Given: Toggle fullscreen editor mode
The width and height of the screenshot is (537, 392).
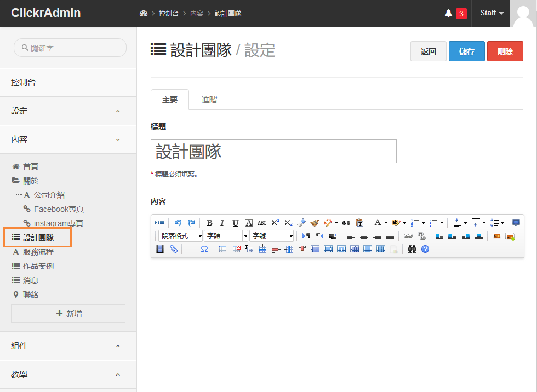Looking at the screenshot, I should pos(516,223).
